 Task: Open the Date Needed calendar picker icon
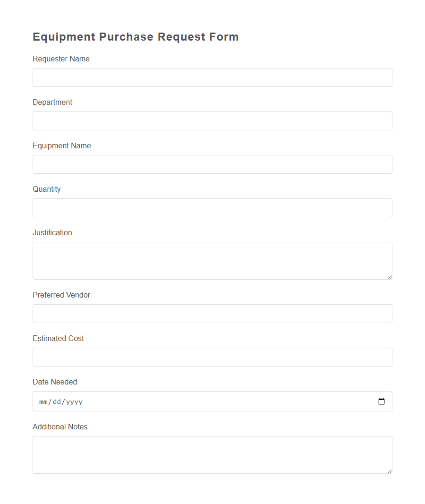pyautogui.click(x=382, y=401)
